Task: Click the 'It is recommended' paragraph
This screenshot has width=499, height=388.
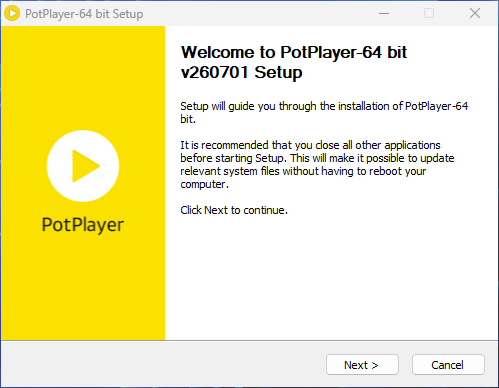Action: tap(317, 165)
